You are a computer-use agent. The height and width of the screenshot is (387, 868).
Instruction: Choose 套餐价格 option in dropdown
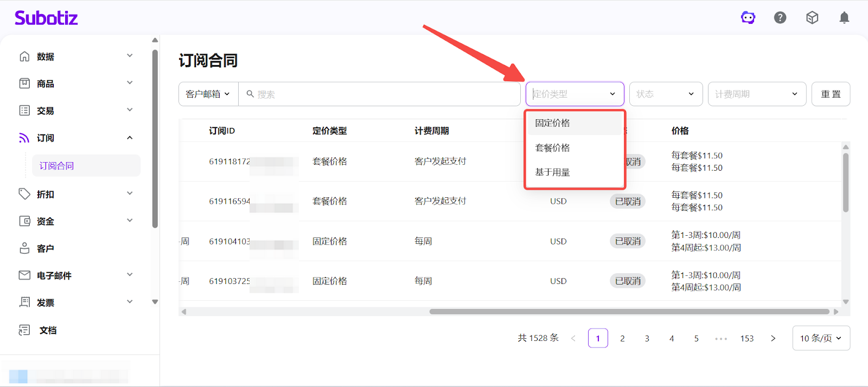[552, 148]
